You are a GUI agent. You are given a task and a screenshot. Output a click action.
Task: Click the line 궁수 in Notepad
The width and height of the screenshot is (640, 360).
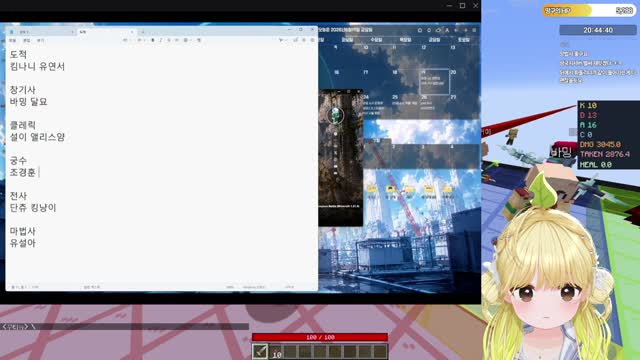18,160
